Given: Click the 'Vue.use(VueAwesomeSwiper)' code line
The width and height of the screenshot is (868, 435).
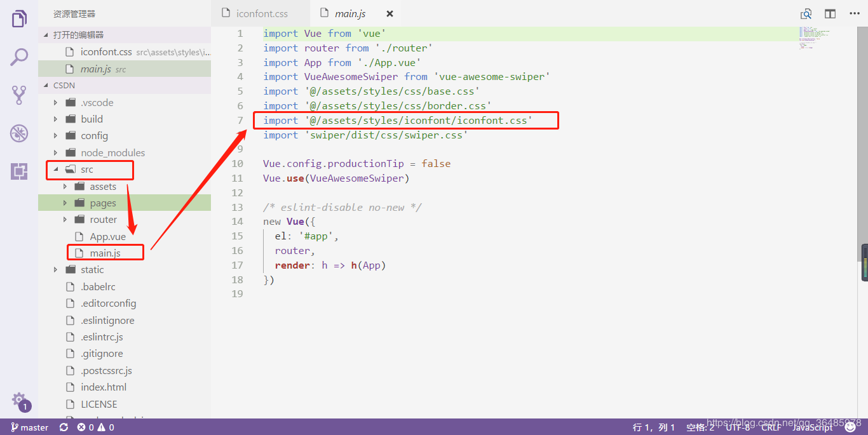Looking at the screenshot, I should pyautogui.click(x=336, y=178).
